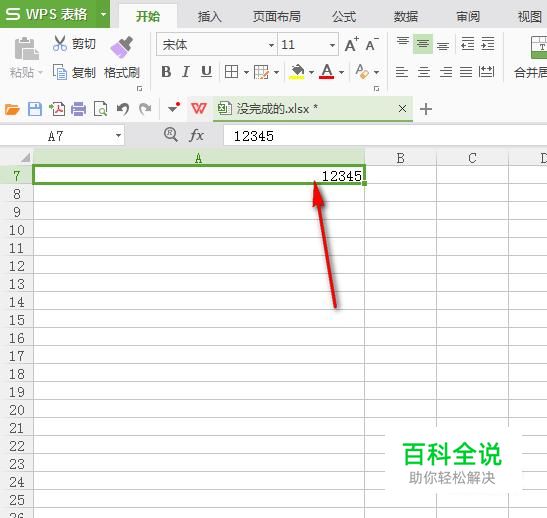
Task: Increase the indent level
Action: (488, 44)
